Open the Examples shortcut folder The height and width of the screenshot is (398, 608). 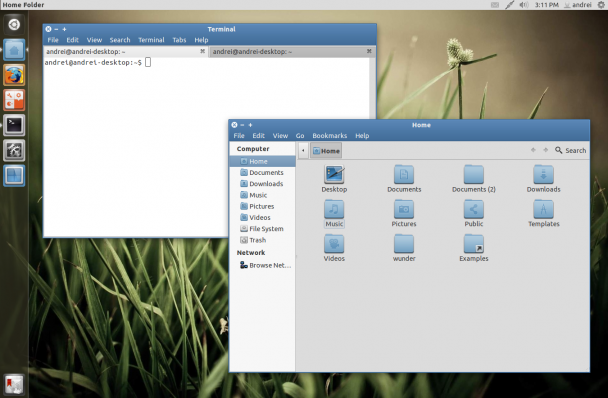[x=473, y=247]
